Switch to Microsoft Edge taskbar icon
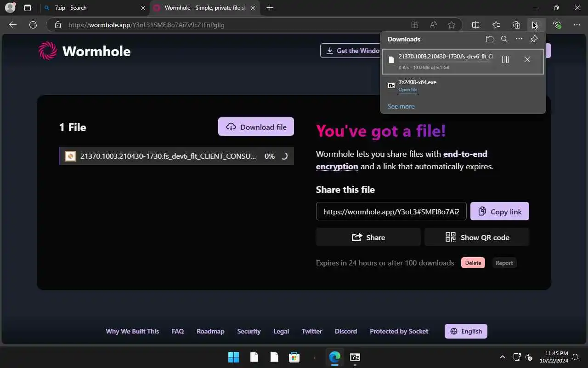Viewport: 588px width, 368px height. click(334, 357)
